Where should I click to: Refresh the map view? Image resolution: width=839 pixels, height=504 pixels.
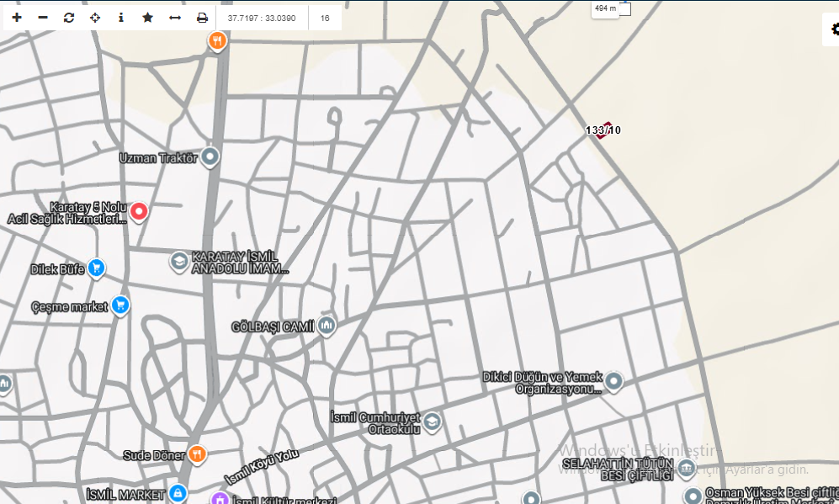[x=69, y=18]
